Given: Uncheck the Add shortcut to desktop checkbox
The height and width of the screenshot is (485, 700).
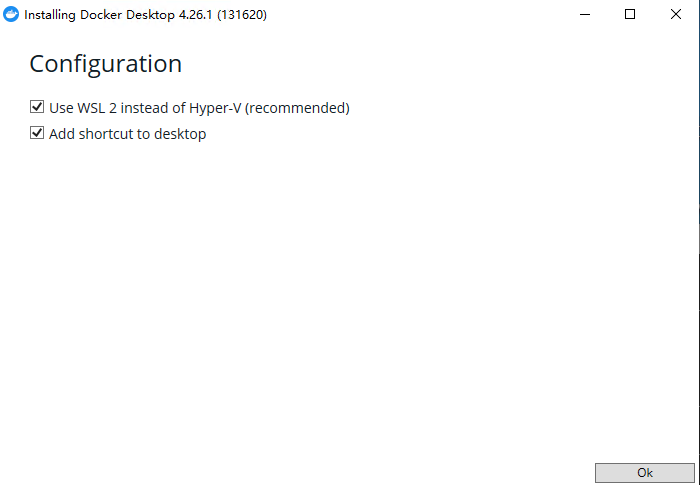Looking at the screenshot, I should coord(37,133).
